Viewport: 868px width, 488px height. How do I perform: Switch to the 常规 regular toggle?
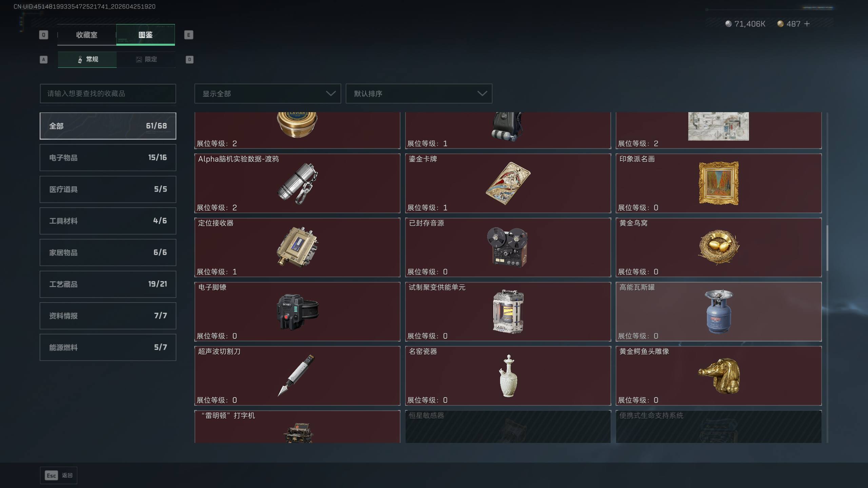pos(87,60)
